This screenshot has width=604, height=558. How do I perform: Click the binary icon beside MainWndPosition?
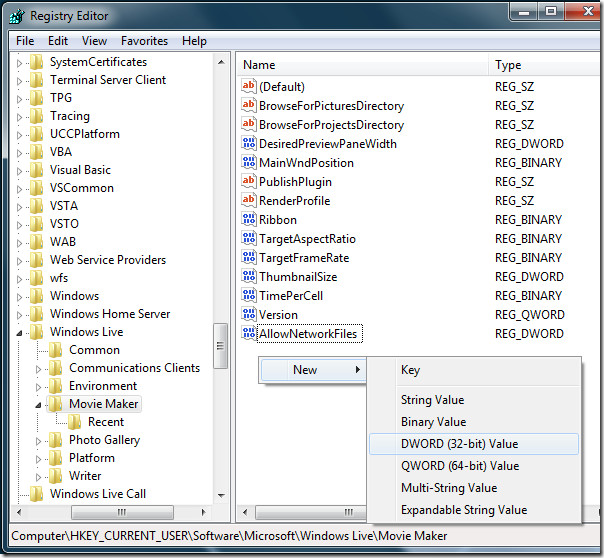(x=249, y=162)
